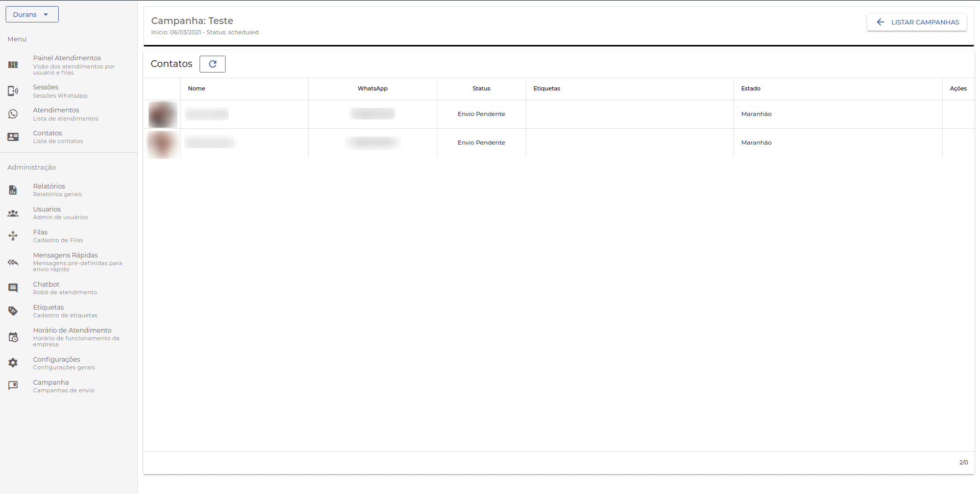
Task: Refresh the Contatos list
Action: 212,64
